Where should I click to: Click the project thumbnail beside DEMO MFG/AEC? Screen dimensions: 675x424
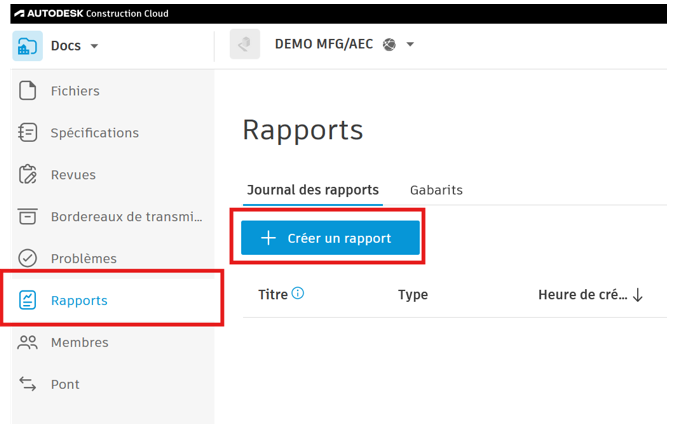coord(245,45)
